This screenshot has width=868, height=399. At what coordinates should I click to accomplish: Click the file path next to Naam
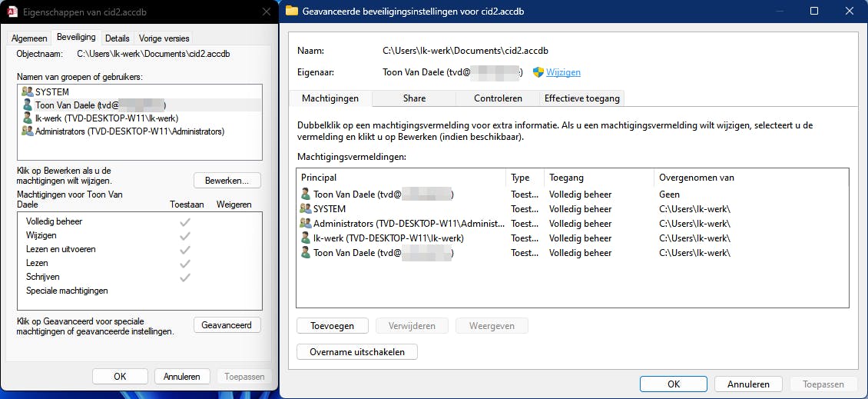[x=465, y=51]
